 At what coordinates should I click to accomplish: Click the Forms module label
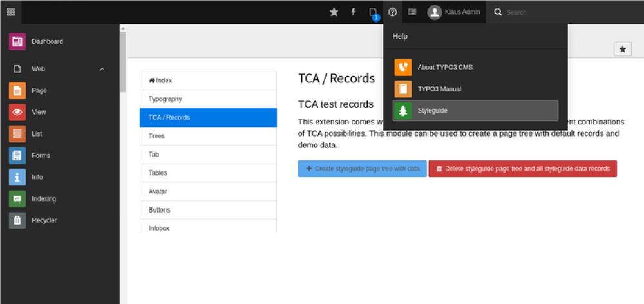41,156
